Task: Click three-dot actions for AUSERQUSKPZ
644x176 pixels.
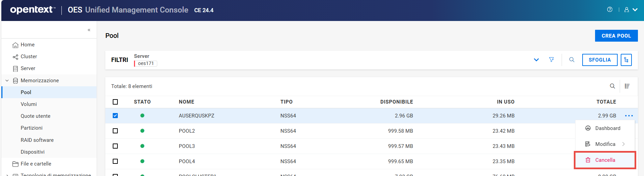Action: pyautogui.click(x=629, y=116)
